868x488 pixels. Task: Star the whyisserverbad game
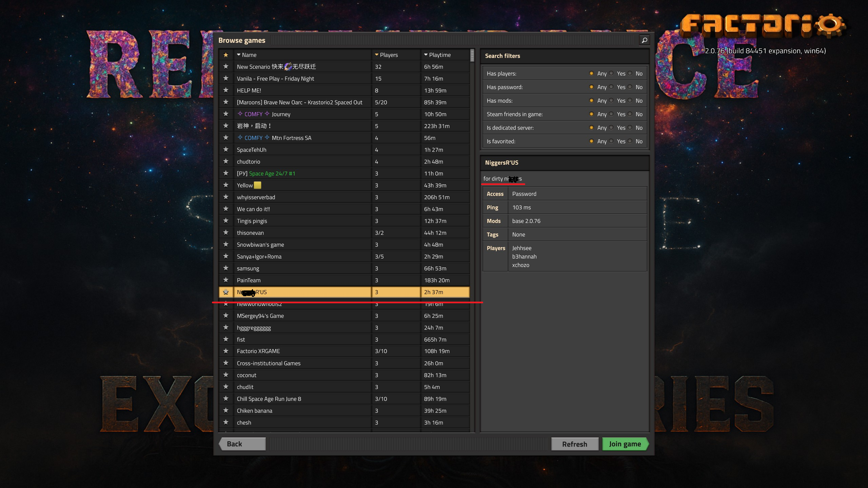tap(226, 197)
